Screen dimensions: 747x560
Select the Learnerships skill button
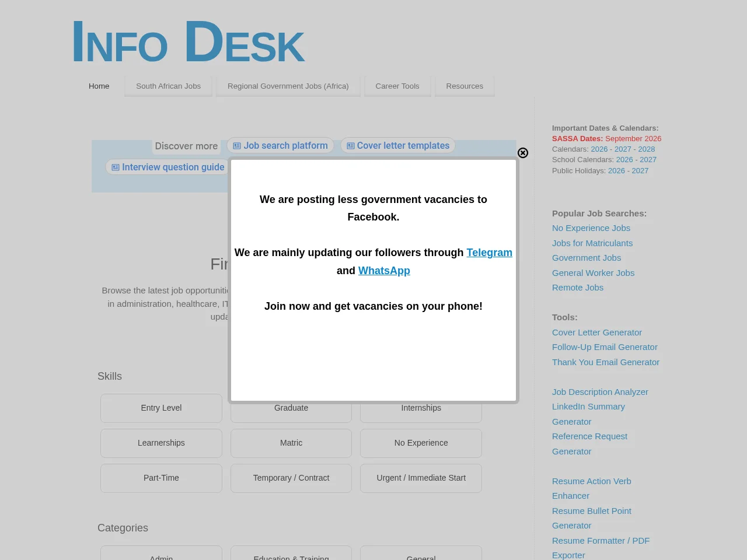tap(161, 443)
